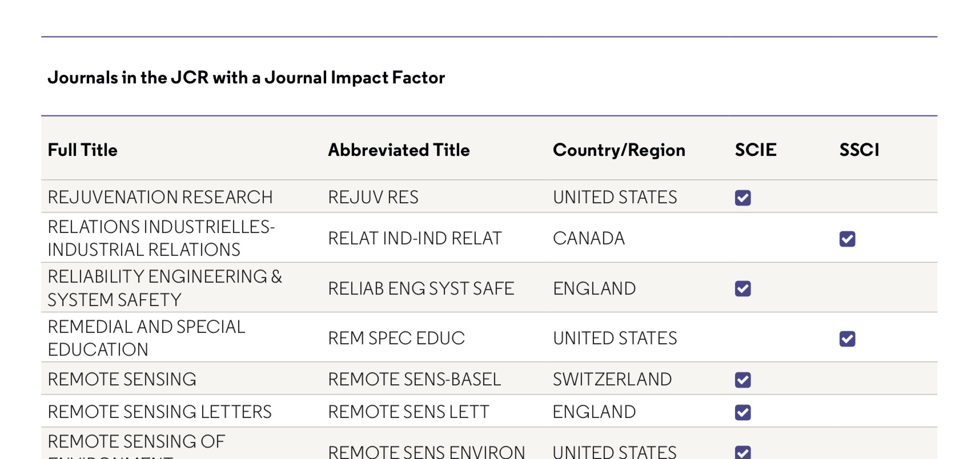Screen dimensions: 980x459
Task: Toggle SSCI checkbox for Remedial and Special Education
Action: (847, 339)
